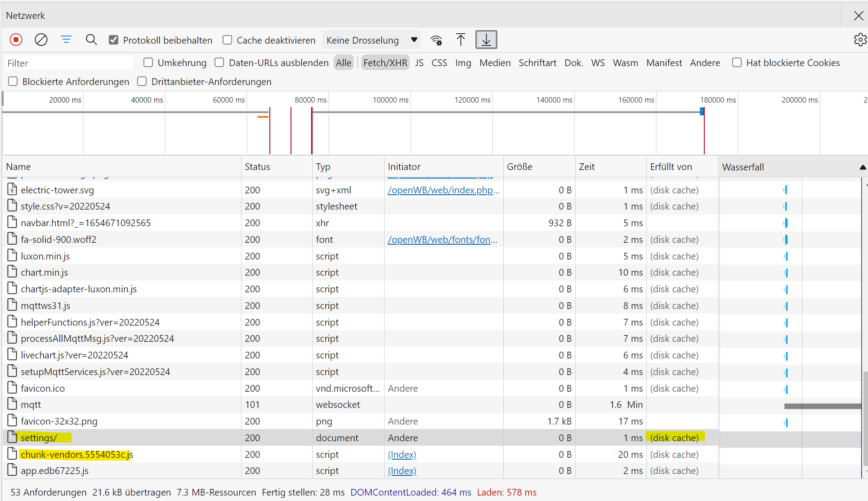Click into the Filter text field
Viewport: 868px width, 501px height.
click(67, 63)
